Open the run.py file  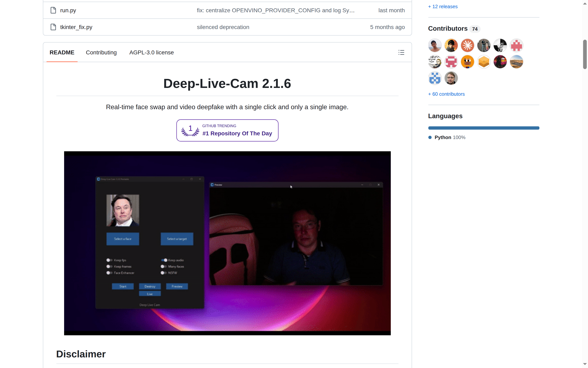tap(68, 10)
